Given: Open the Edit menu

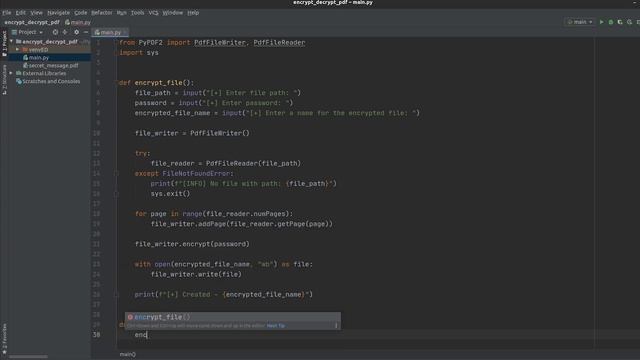Looking at the screenshot, I should [x=20, y=13].
